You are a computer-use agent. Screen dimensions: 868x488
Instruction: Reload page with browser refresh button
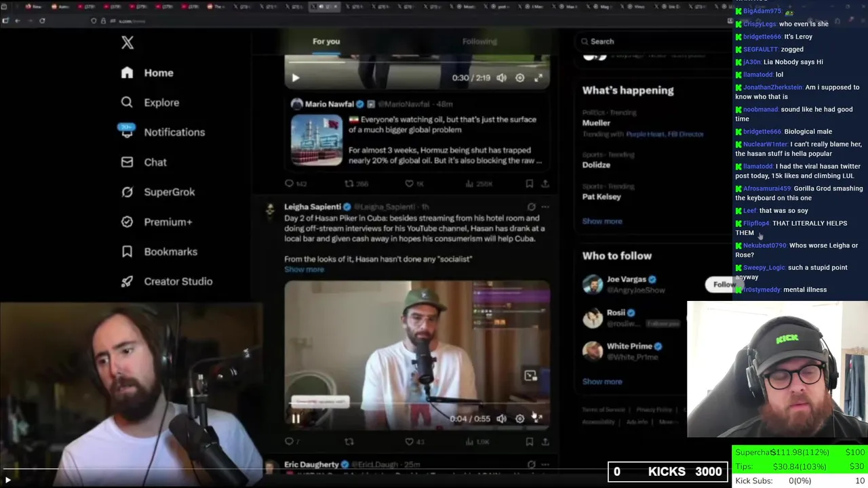pyautogui.click(x=42, y=21)
